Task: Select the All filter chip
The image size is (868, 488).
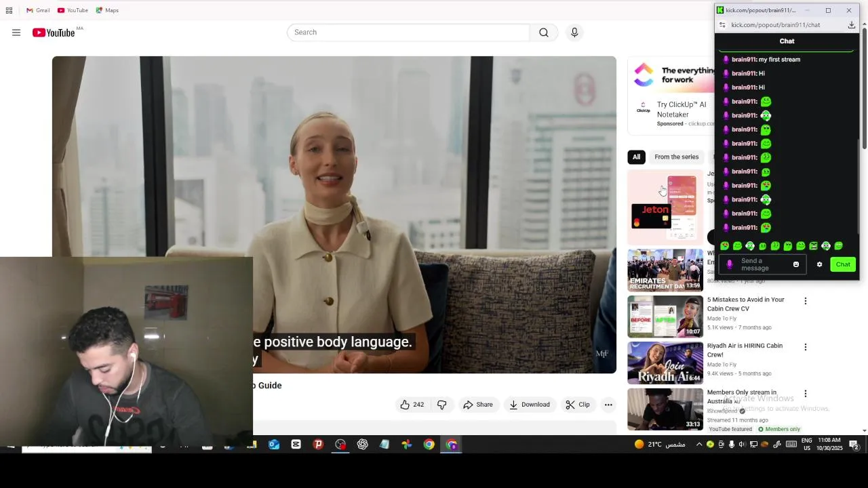Action: (636, 157)
